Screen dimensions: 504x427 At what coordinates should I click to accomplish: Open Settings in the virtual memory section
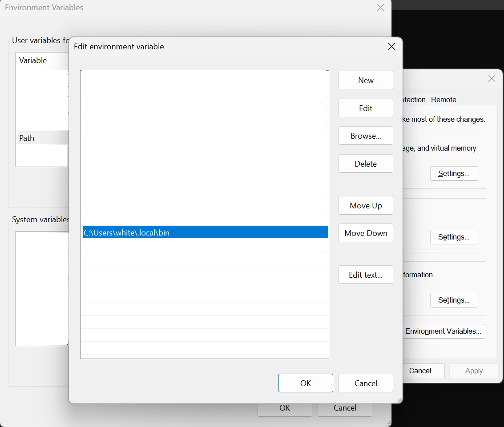point(454,173)
